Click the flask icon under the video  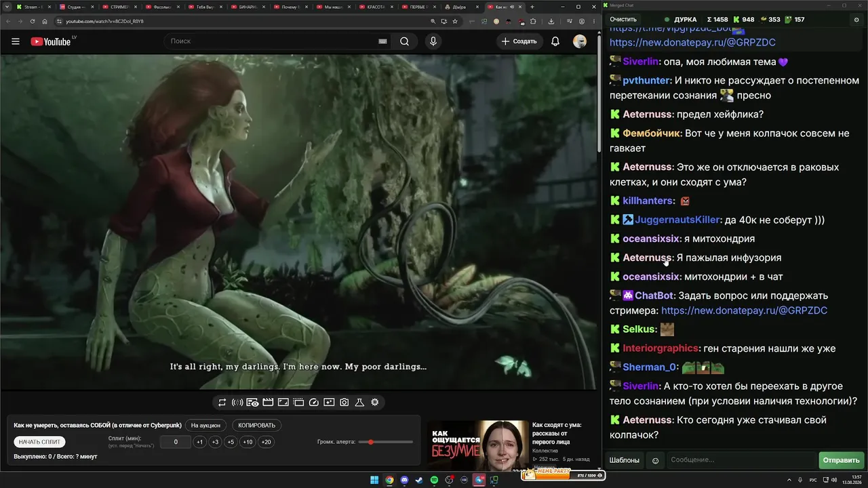coord(359,403)
